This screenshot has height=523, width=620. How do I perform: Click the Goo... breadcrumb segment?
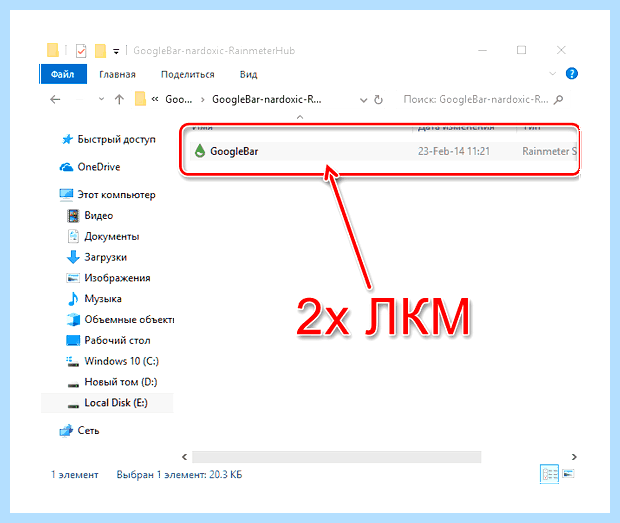click(179, 99)
